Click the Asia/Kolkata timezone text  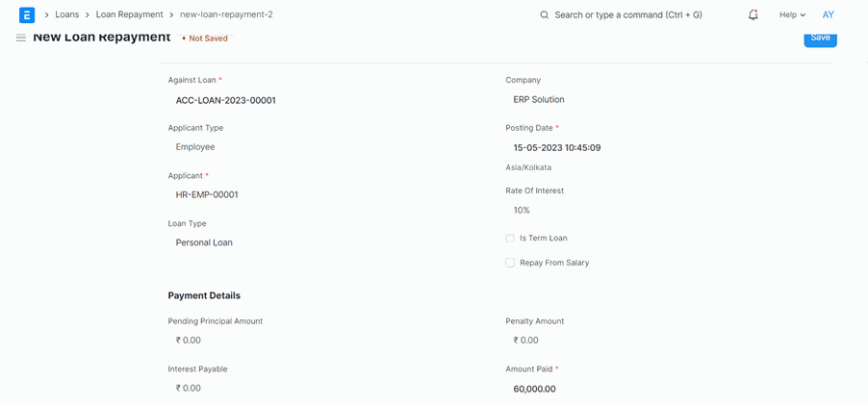tap(528, 167)
